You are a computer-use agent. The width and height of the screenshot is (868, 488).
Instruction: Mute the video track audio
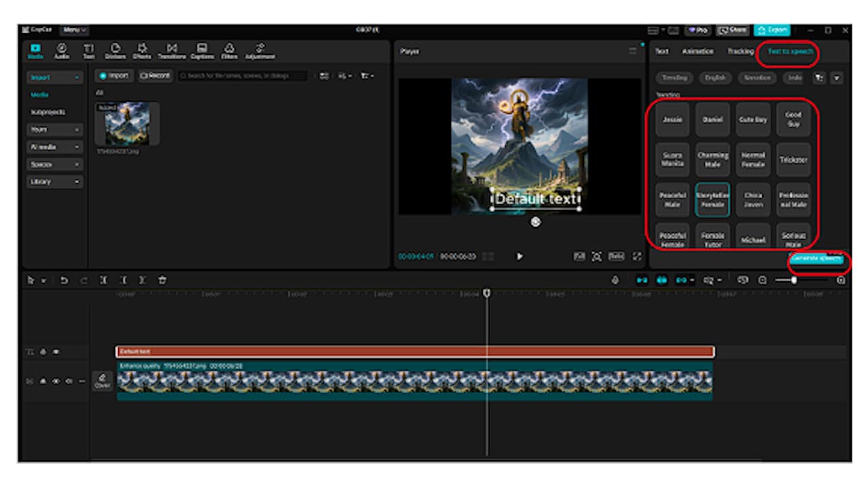point(68,381)
